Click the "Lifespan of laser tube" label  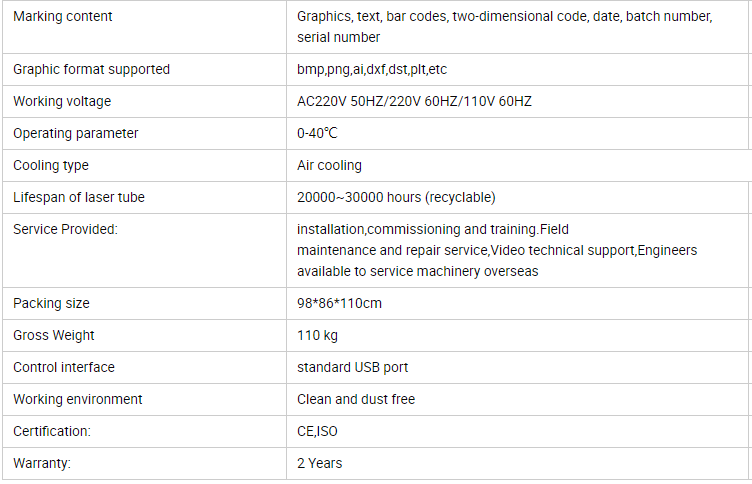point(79,198)
